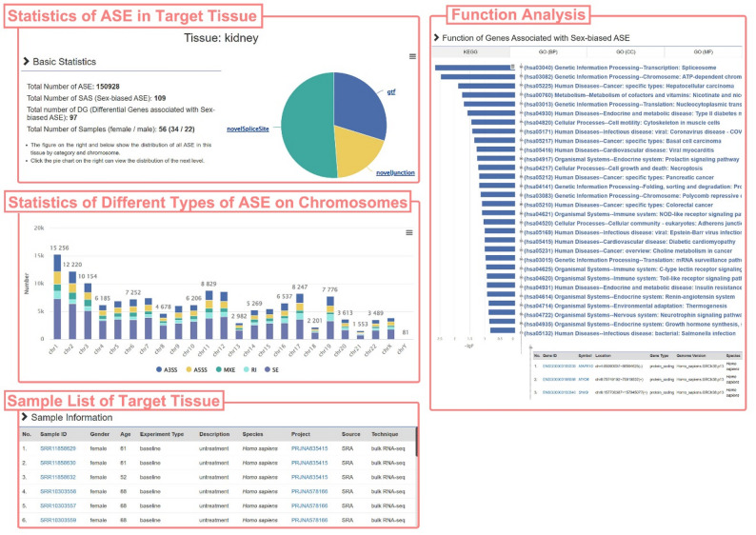The image size is (756, 535).
Task: Open sample SRR11858629
Action: click(x=58, y=448)
